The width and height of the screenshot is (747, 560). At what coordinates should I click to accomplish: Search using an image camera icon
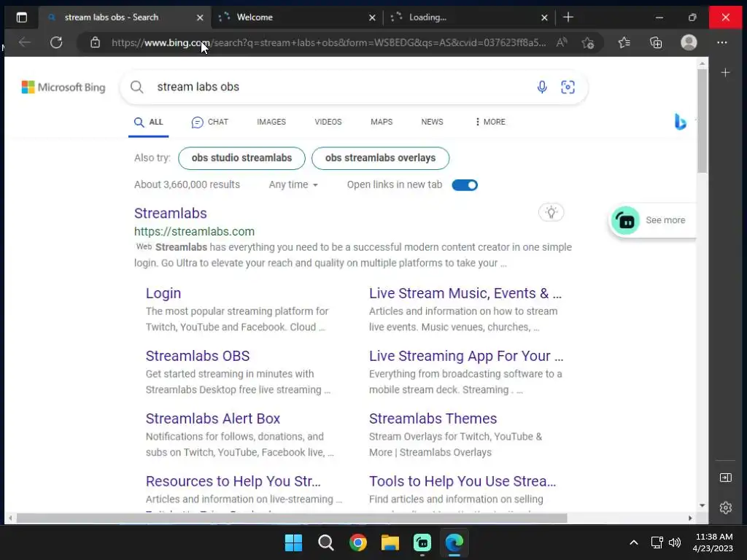(x=568, y=87)
